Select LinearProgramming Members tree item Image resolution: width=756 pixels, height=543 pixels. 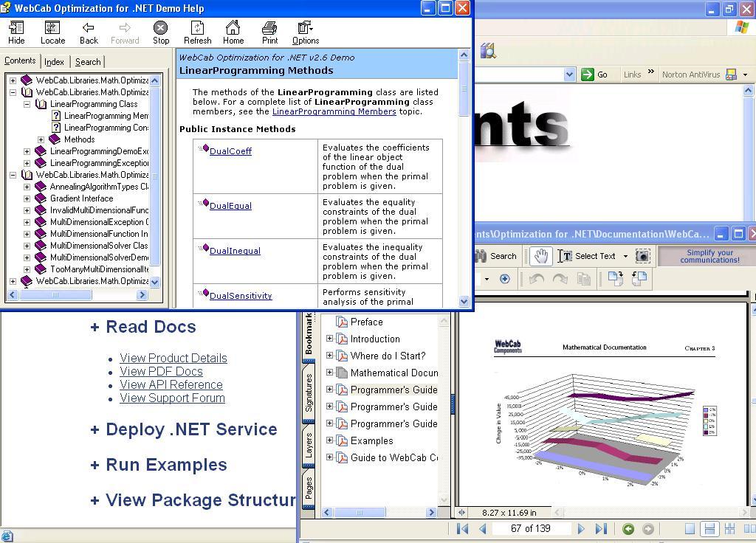(106, 116)
